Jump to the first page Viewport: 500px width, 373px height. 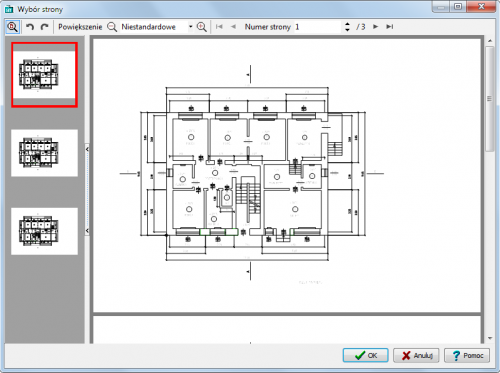219,27
